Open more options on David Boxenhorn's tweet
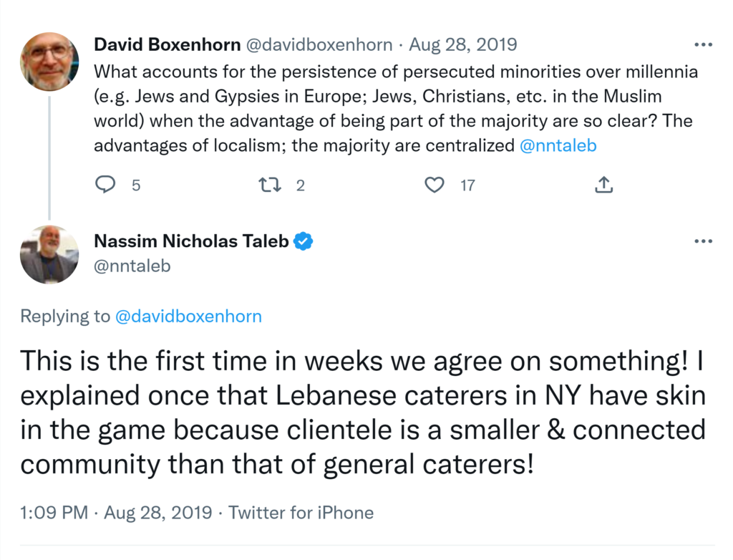The image size is (733, 560). tap(704, 44)
